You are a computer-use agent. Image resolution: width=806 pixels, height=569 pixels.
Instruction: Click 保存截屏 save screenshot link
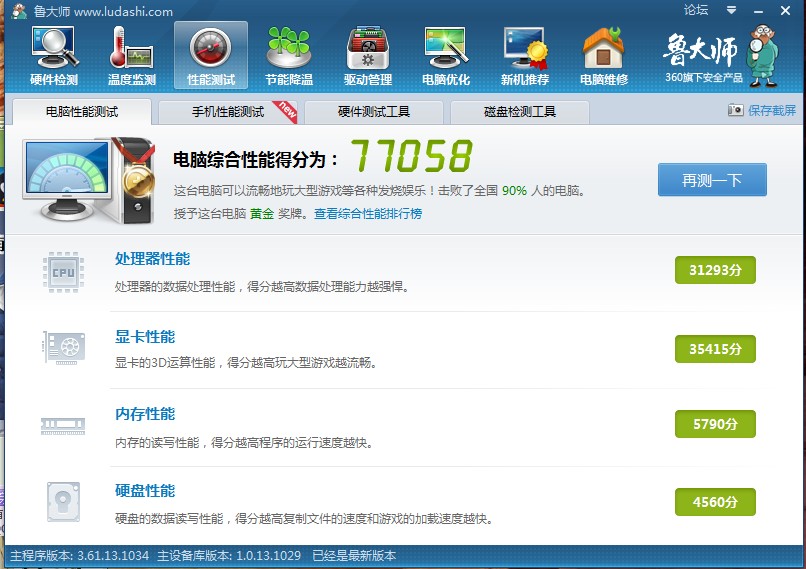[x=772, y=110]
